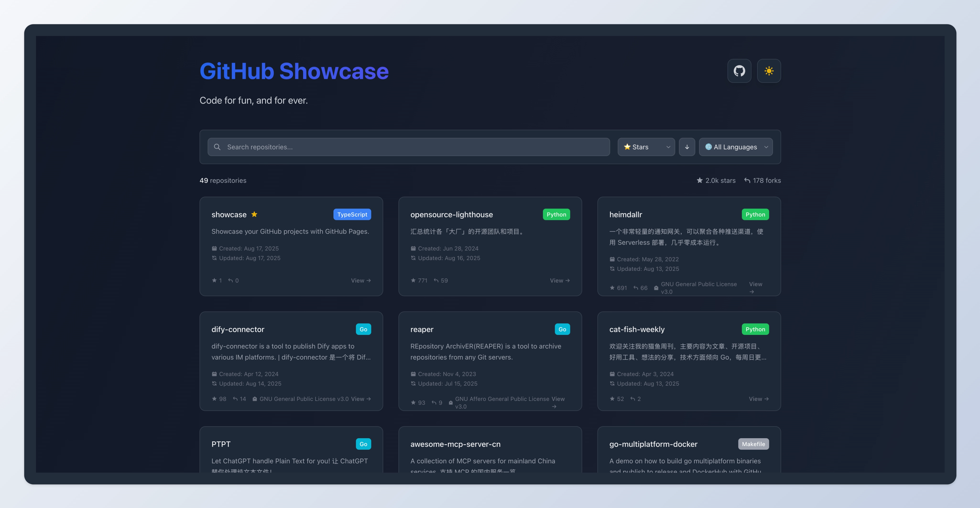Image resolution: width=980 pixels, height=508 pixels.
Task: Click the TypeScript badge on showcase card
Action: [352, 215]
